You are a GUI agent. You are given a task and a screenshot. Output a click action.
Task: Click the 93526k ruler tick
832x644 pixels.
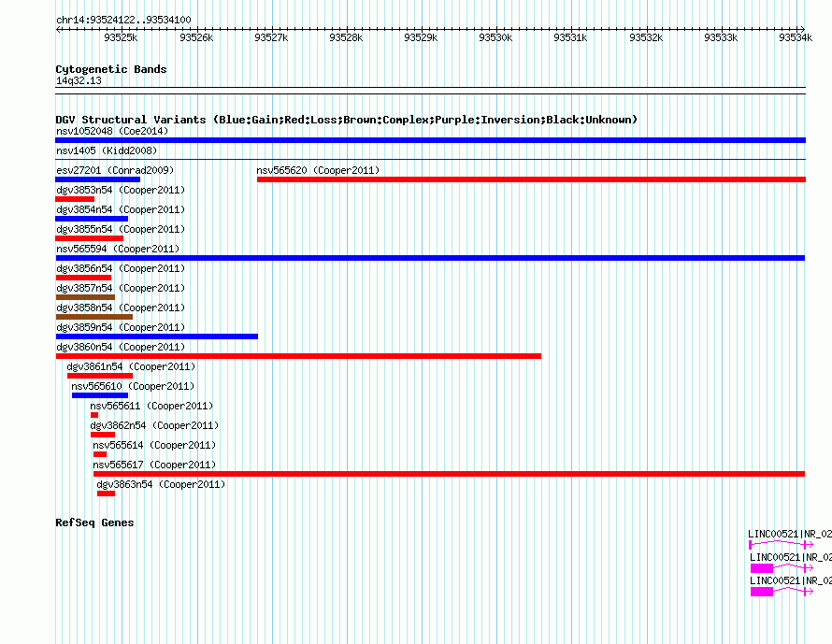[x=196, y=37]
